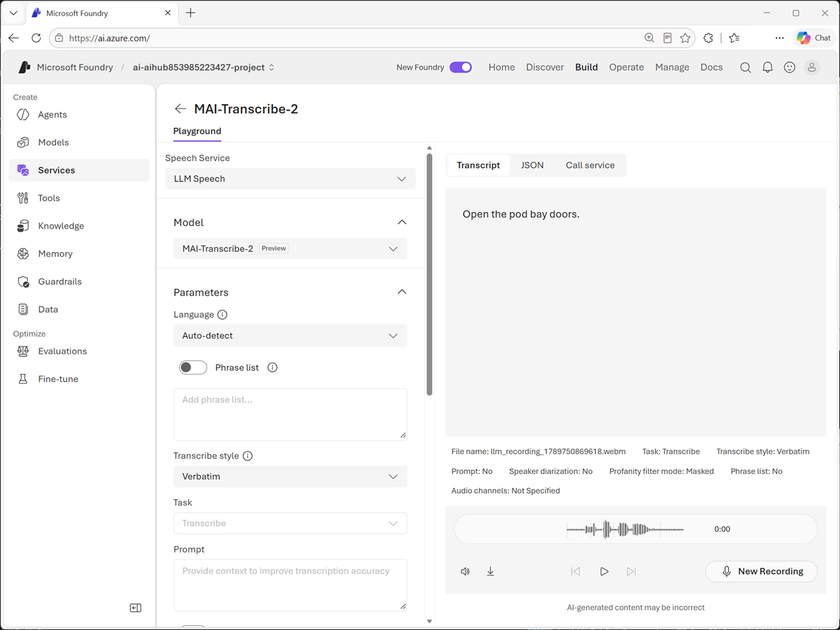
Task: Open notifications bell icon
Action: (x=768, y=67)
